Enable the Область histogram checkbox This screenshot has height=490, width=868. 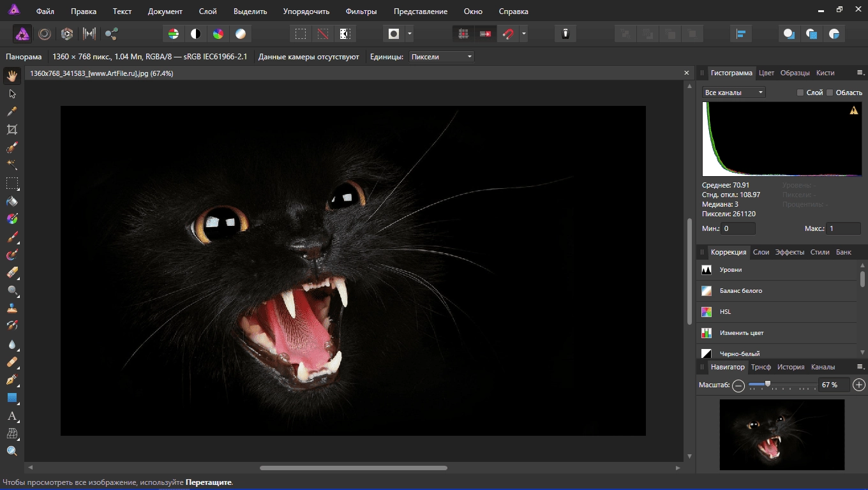(x=830, y=93)
